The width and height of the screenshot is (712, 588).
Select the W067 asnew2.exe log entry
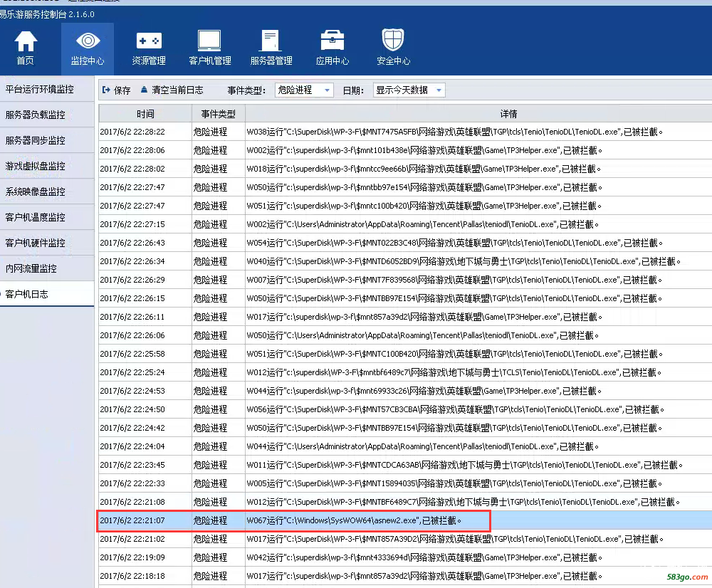tap(405, 520)
